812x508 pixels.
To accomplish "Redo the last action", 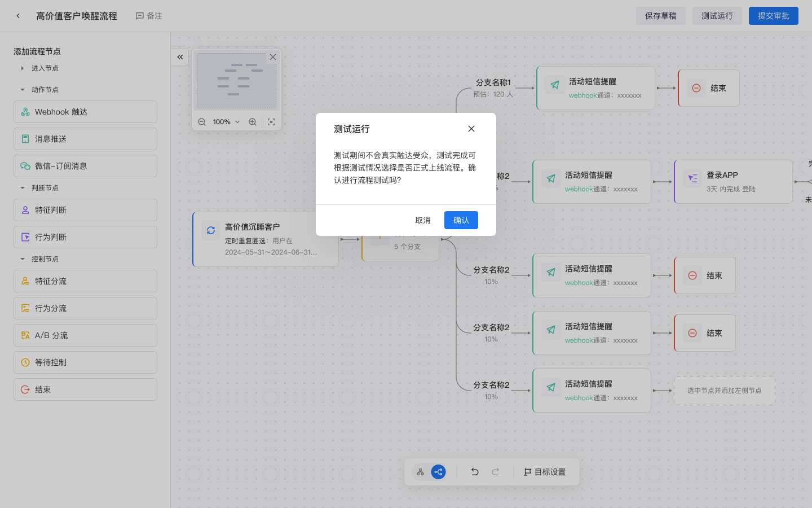I will [495, 472].
